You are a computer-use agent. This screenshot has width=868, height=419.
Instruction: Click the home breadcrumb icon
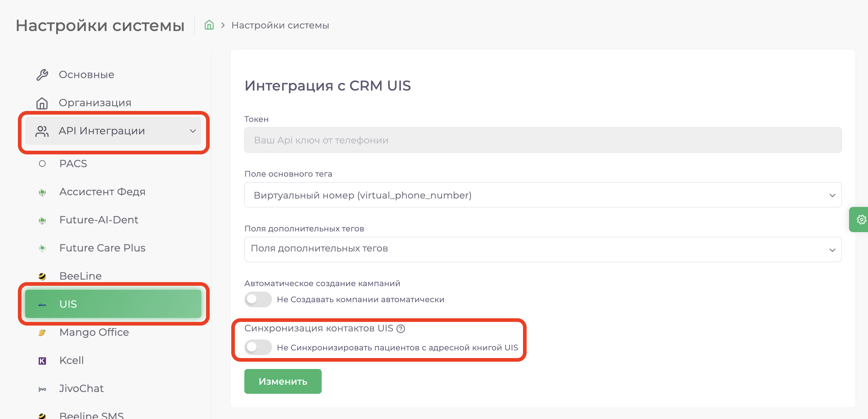click(209, 25)
